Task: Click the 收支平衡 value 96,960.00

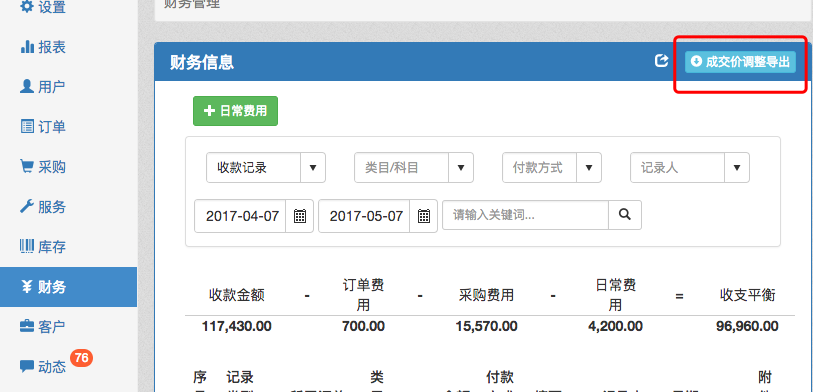Action: (747, 326)
